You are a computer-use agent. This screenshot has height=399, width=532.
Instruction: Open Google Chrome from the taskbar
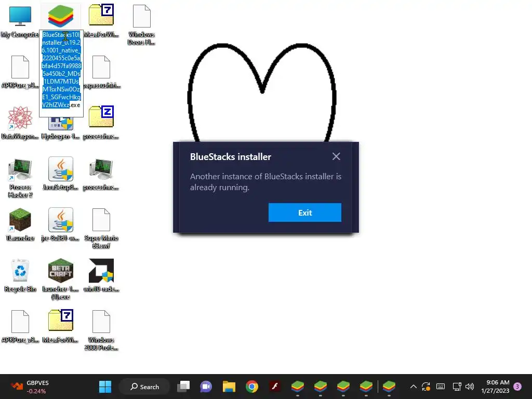[252, 387]
